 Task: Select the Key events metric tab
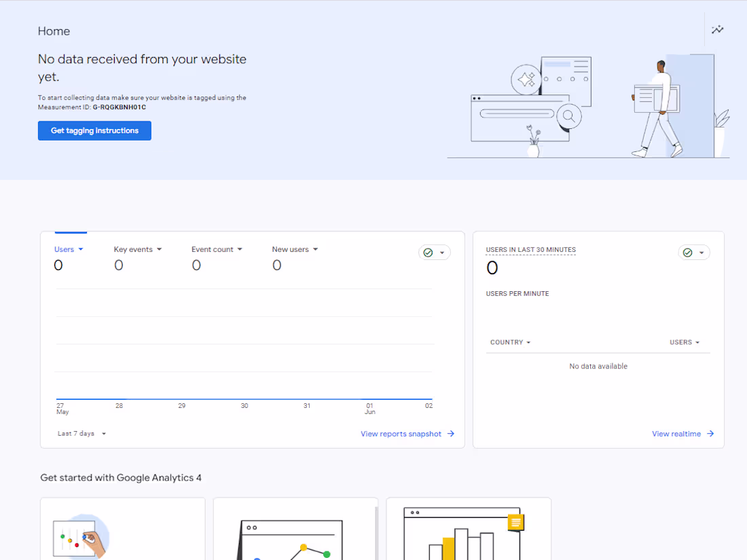133,249
